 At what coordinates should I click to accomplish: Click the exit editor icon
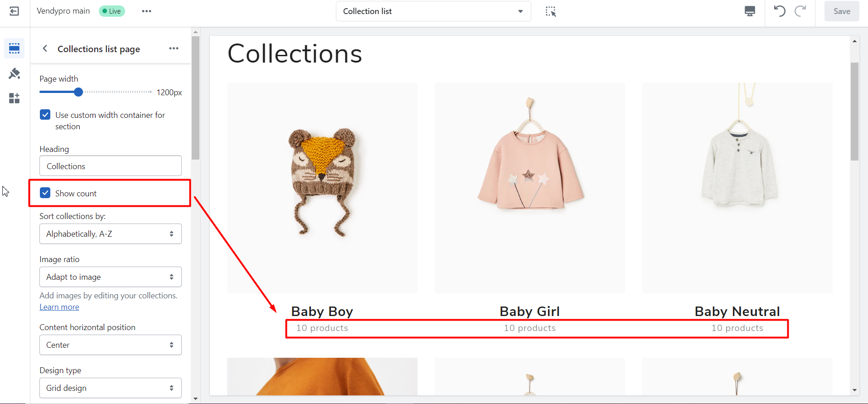(15, 11)
